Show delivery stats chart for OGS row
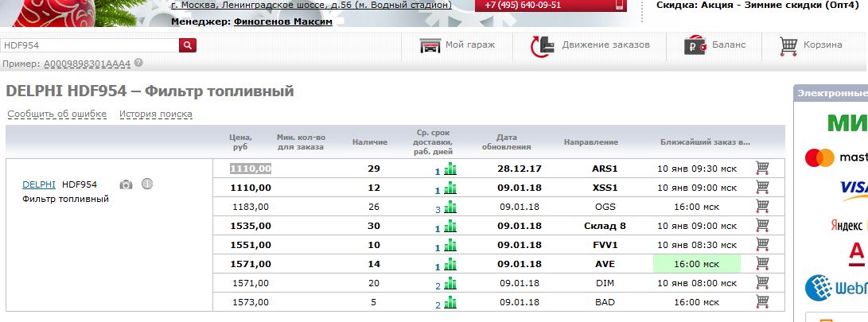868x322 pixels. click(x=450, y=207)
